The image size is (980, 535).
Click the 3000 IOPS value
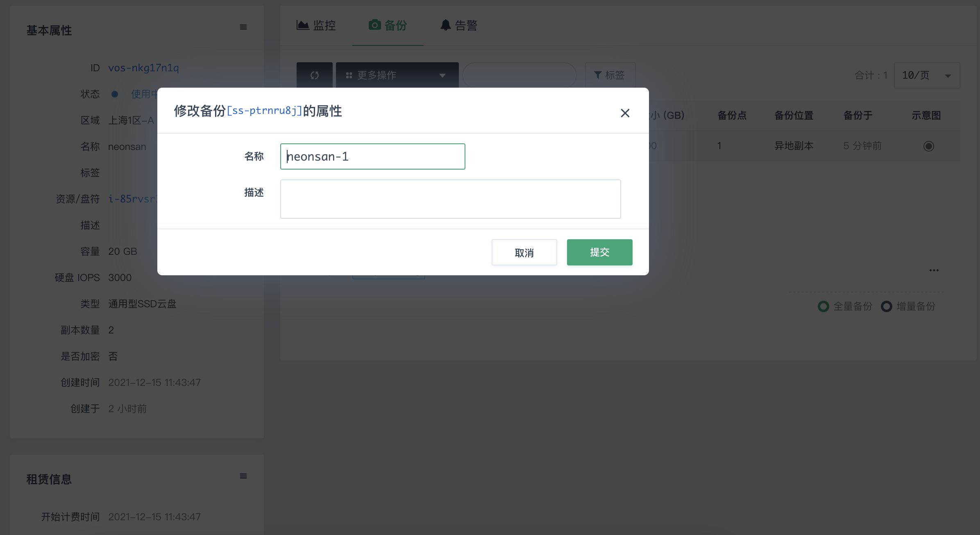[x=120, y=278]
